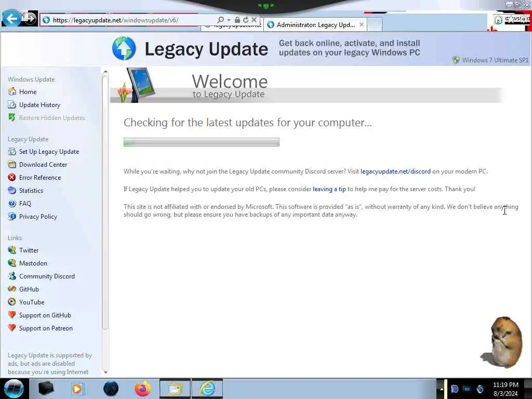Image resolution: width=532 pixels, height=399 pixels.
Task: Switch to the legacyupdate.net tab
Action: [232, 26]
